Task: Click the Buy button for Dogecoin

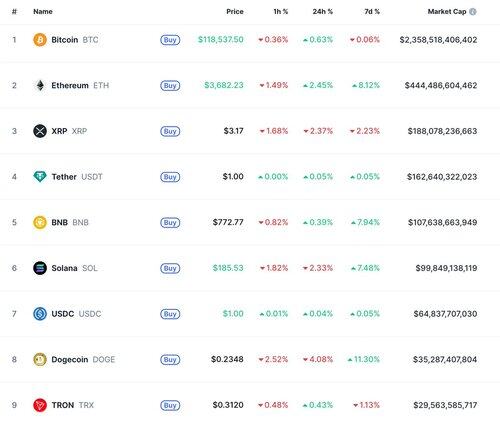Action: 170,360
